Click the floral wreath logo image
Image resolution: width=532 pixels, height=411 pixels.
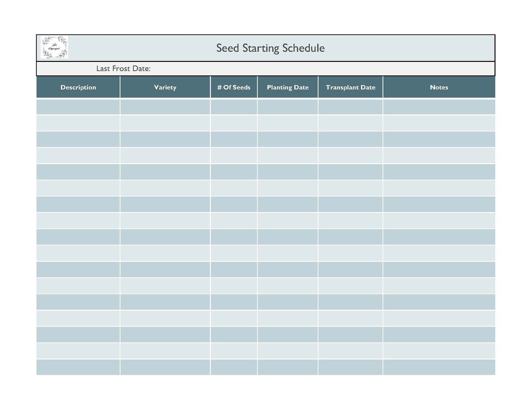pos(54,47)
